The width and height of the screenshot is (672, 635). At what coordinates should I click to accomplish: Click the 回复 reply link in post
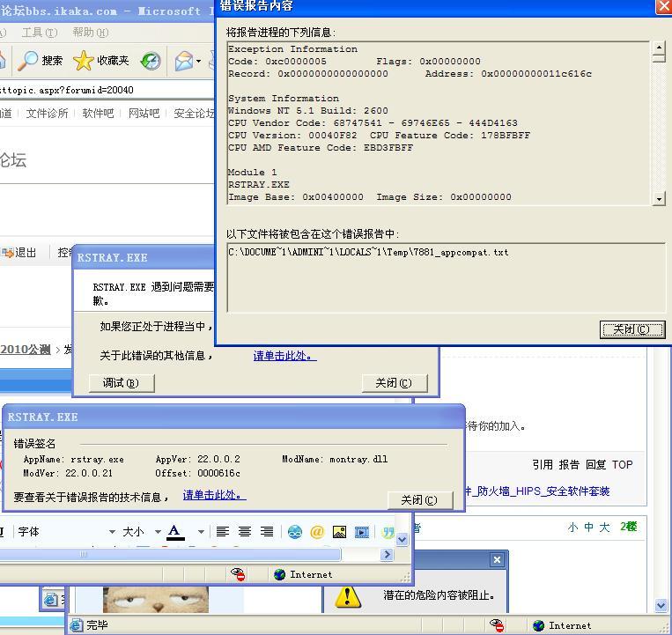click(595, 465)
